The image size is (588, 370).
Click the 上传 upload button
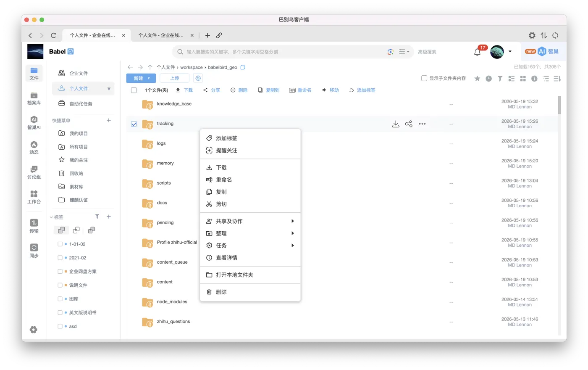coord(174,78)
